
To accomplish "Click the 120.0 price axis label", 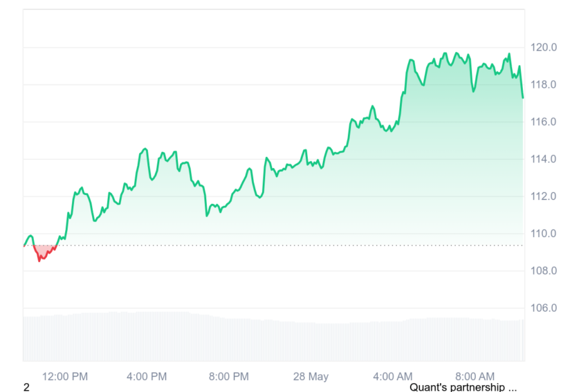I will click(x=543, y=47).
